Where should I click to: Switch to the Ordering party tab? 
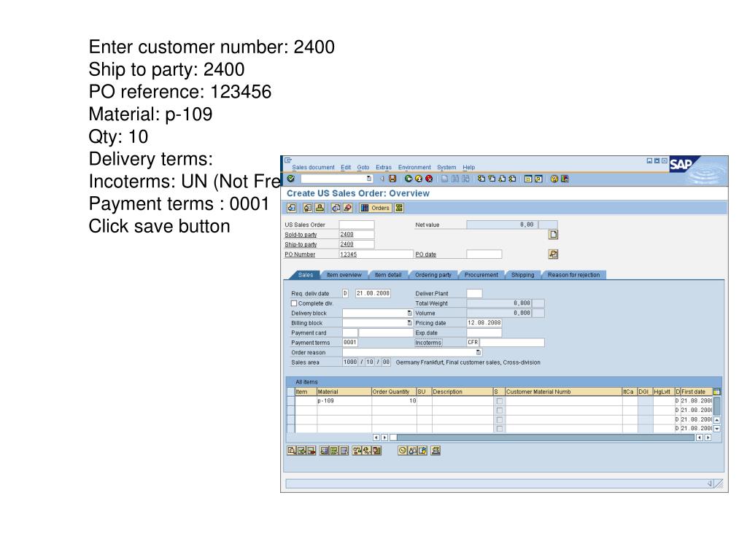433,275
